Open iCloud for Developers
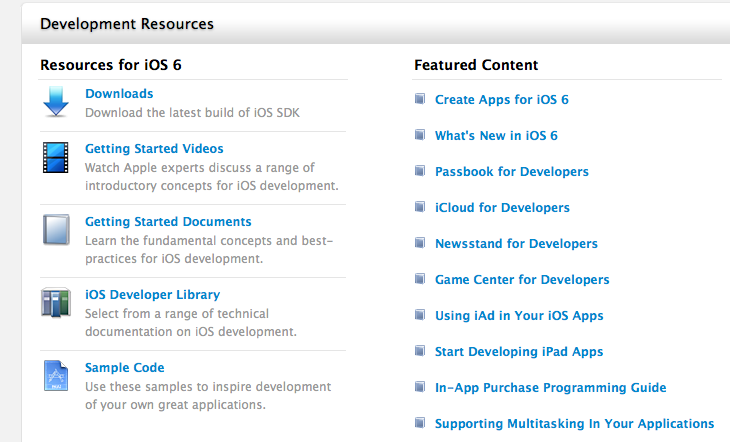 pyautogui.click(x=502, y=208)
